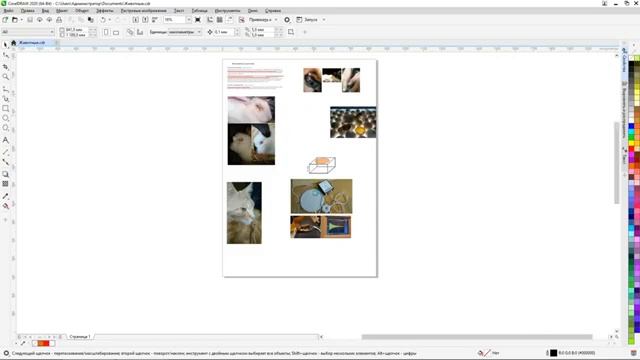Image resolution: width=640 pixels, height=360 pixels.
Task: Select the Ellipse tool
Action: click(x=5, y=118)
